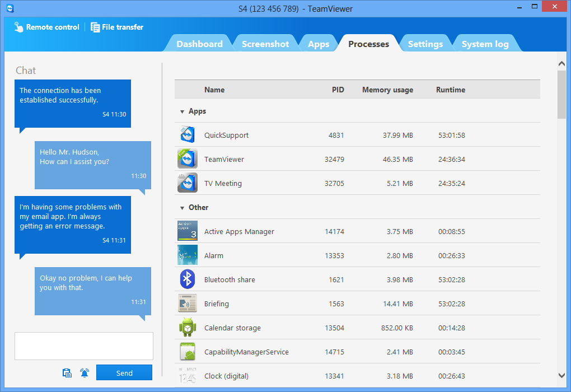Select the Bluetooth share row name

point(230,280)
